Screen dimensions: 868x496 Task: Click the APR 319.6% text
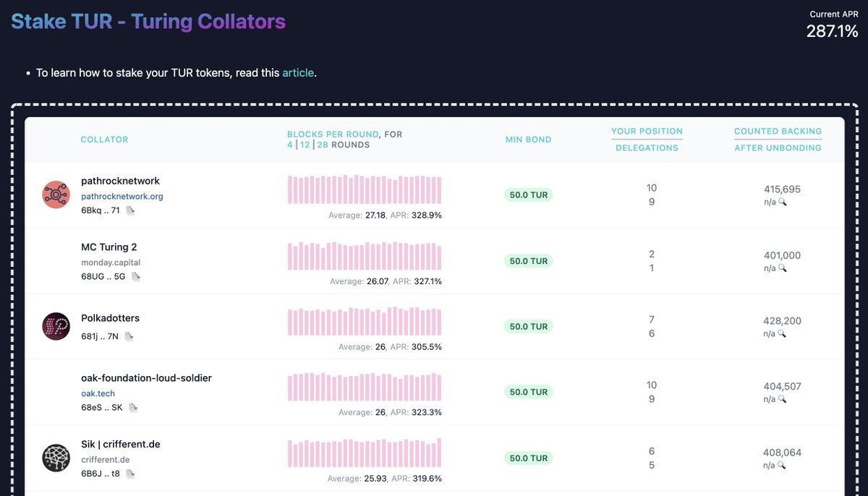417,479
